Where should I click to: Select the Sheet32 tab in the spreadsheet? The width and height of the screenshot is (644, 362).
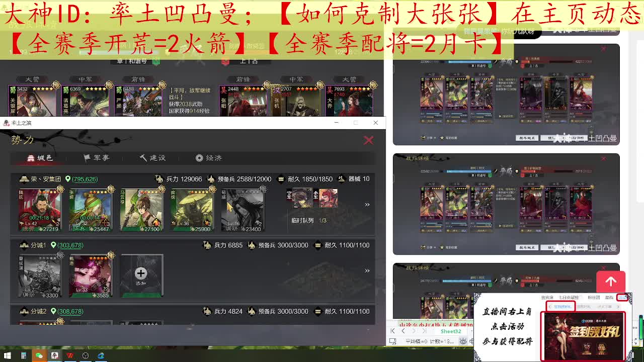point(451,331)
